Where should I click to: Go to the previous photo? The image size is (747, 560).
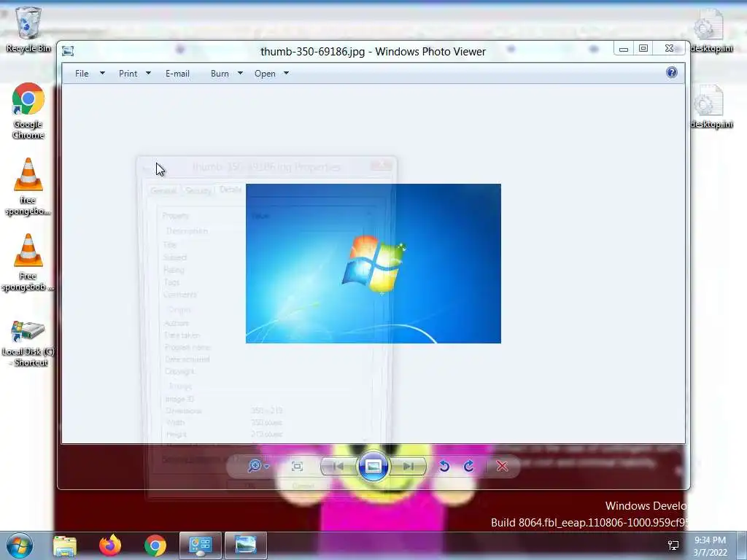point(338,466)
